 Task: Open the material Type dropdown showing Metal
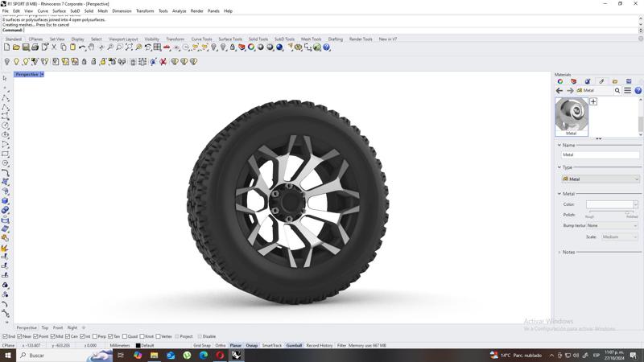(x=601, y=179)
